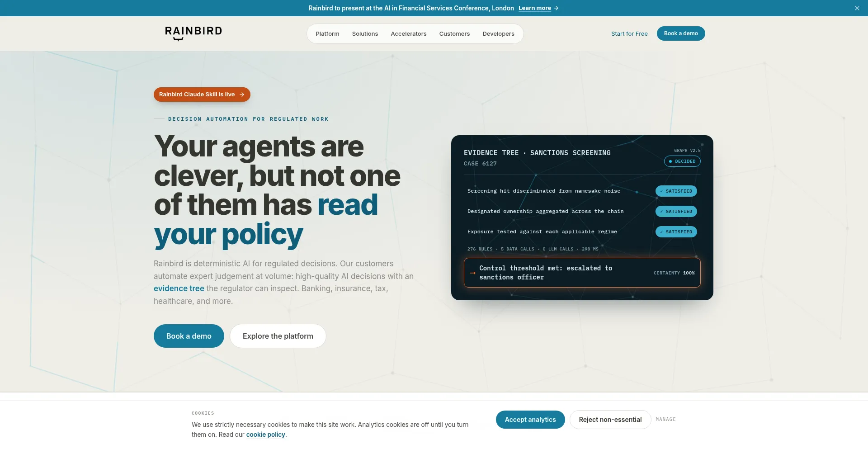Click the '276 RULES · 5 DATA CALLS' stats line
This screenshot has width=868, height=449.
(x=533, y=249)
